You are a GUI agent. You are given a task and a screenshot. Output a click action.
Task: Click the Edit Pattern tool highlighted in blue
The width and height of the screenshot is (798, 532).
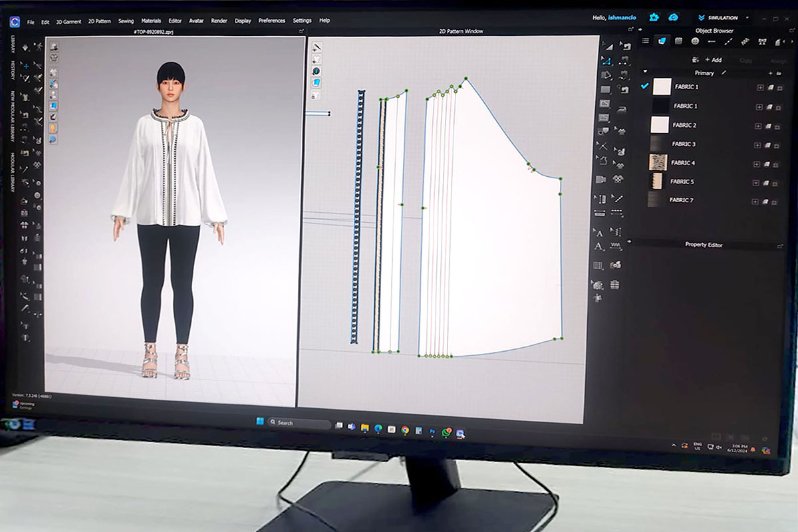pos(606,60)
